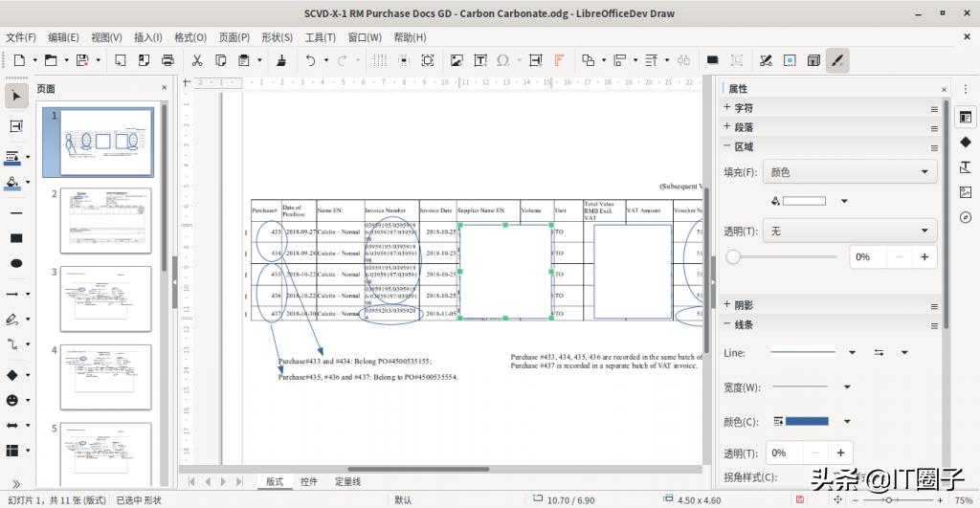The height and width of the screenshot is (508, 980).
Task: Toggle helplines while moving icon
Action: [x=404, y=60]
